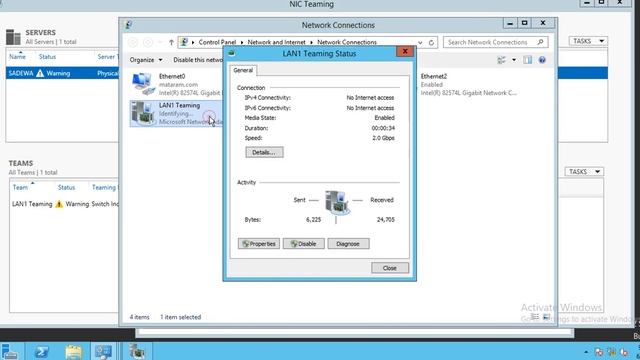Expand address bar history dropdown
The width and height of the screenshot is (640, 360).
click(x=420, y=42)
